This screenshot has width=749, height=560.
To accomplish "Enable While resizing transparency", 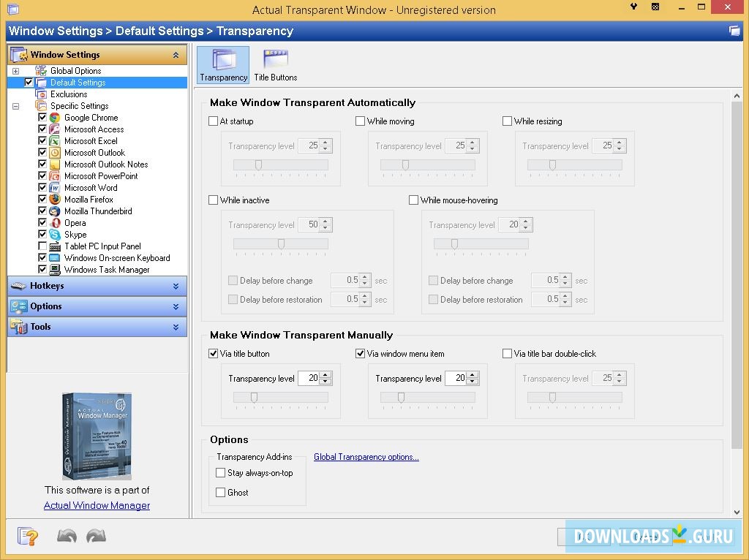I will (508, 121).
